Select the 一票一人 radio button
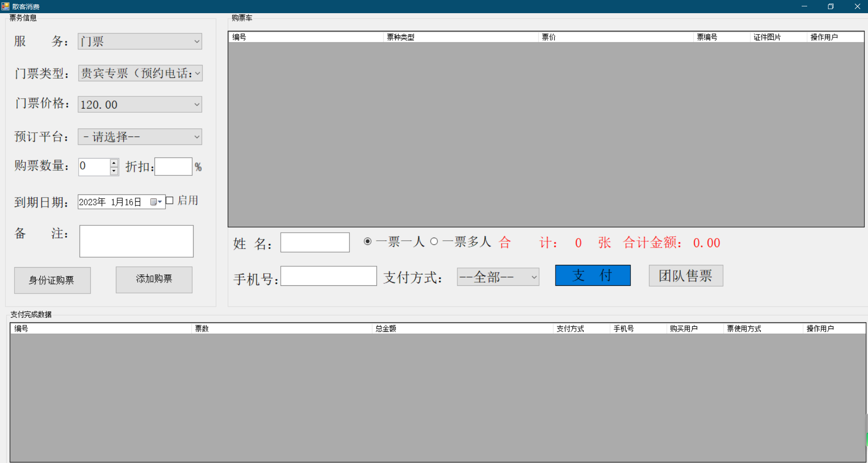The image size is (868, 463). [367, 242]
